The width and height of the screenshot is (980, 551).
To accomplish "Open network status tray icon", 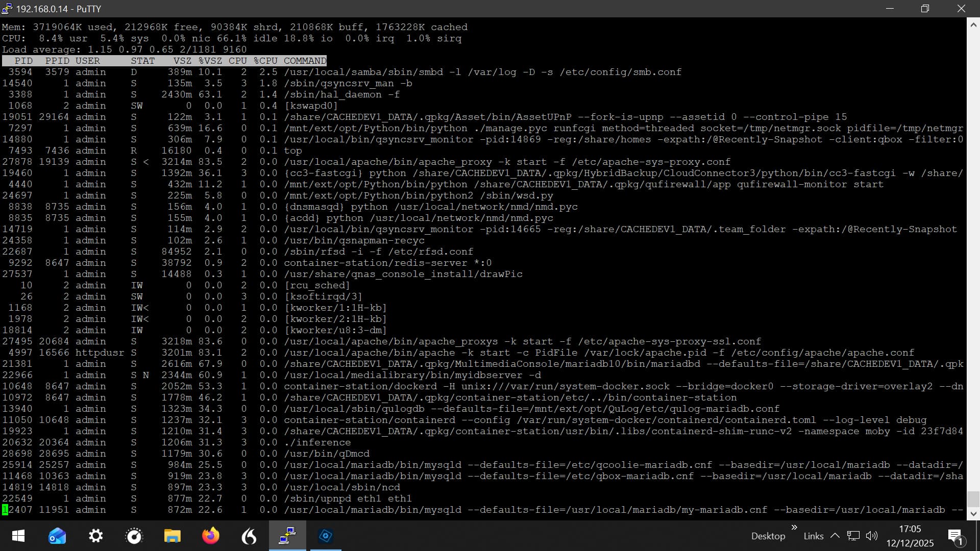I will pyautogui.click(x=853, y=536).
